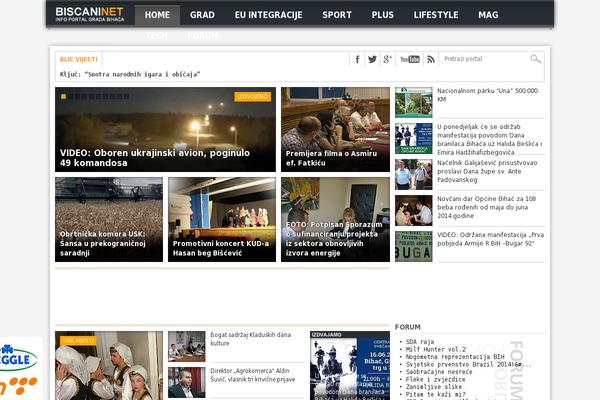This screenshot has height=400, width=600.
Task: Open forum topic Saobraćajne nesreće
Action: coord(440,372)
